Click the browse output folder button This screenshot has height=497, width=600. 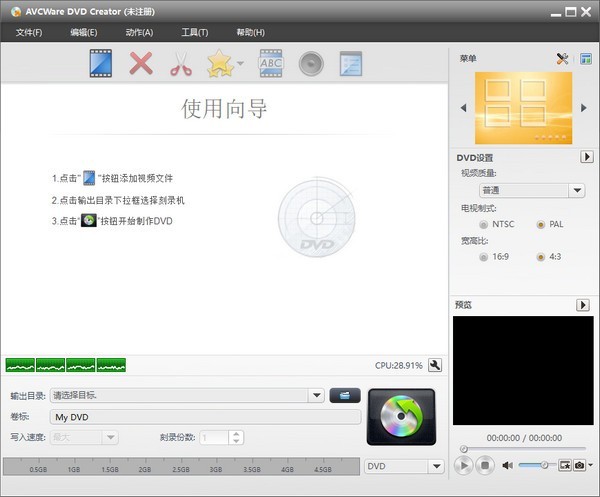coord(345,395)
